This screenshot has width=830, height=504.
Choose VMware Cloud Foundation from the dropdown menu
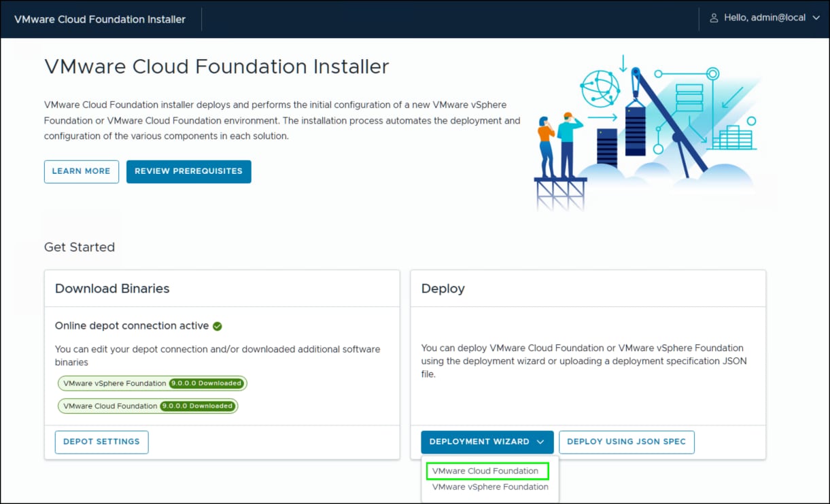point(485,471)
